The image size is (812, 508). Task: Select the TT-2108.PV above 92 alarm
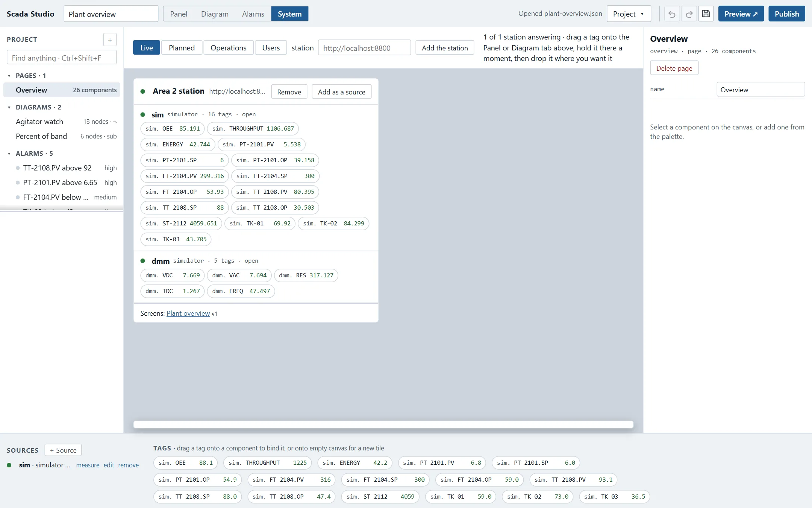[62, 168]
